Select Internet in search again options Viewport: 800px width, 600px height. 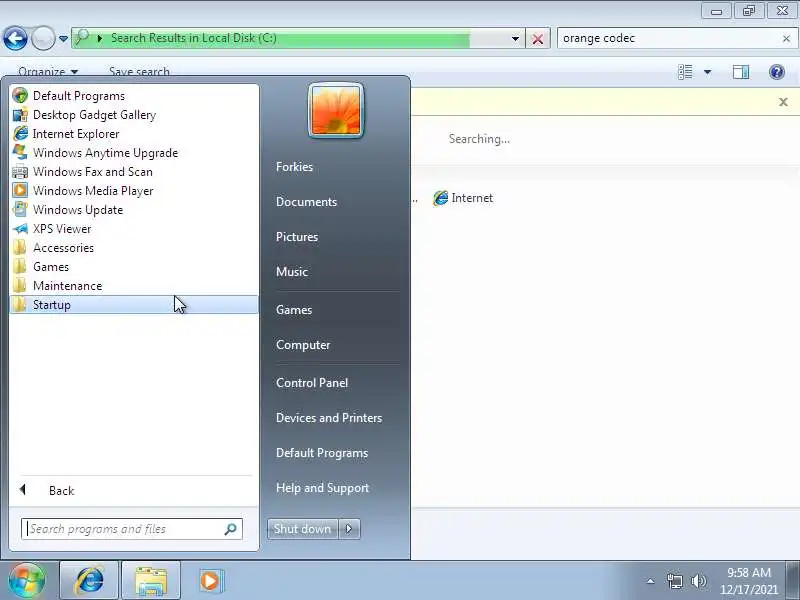pos(463,198)
